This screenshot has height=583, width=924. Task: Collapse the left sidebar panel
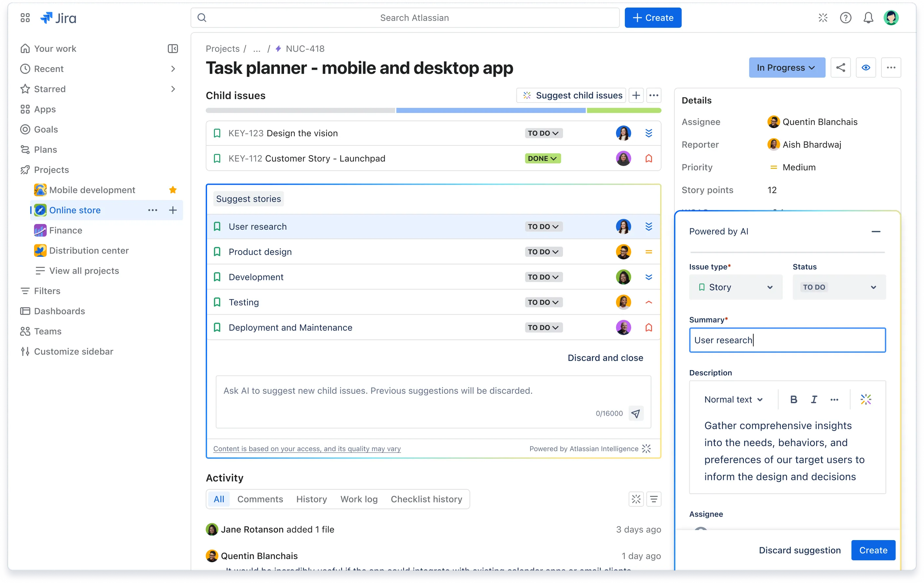pyautogui.click(x=173, y=48)
